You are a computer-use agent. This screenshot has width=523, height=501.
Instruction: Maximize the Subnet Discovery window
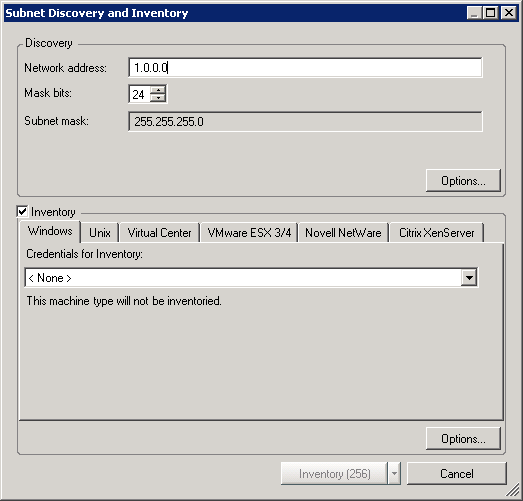[x=491, y=13]
